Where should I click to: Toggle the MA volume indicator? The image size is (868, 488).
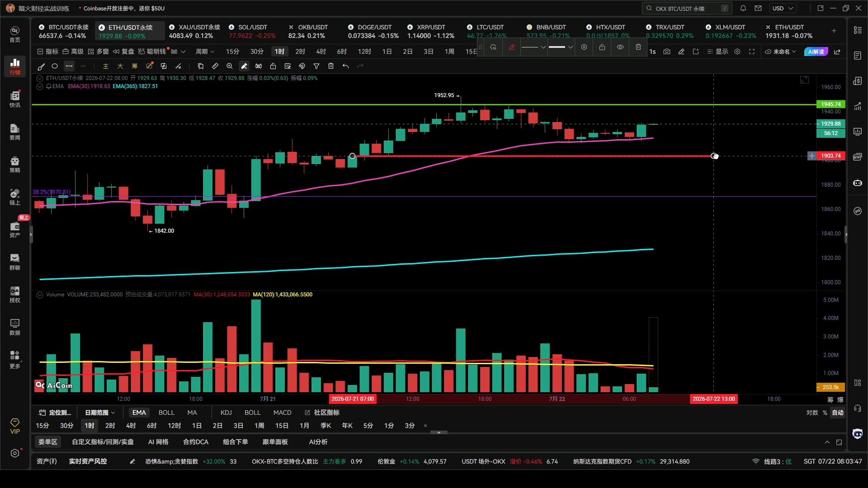192,413
